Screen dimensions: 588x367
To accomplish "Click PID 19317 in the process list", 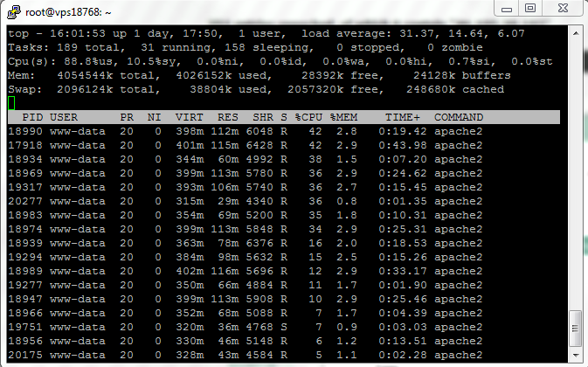I will point(25,188).
